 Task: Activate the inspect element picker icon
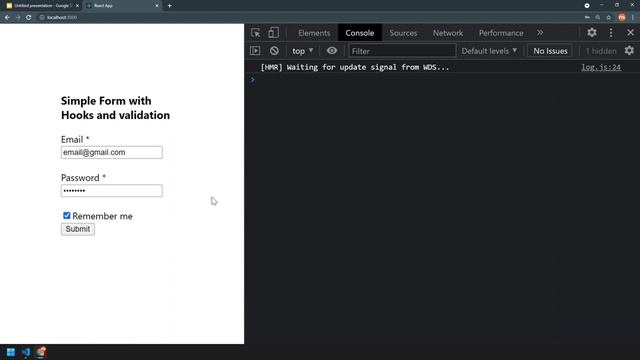pos(256,33)
